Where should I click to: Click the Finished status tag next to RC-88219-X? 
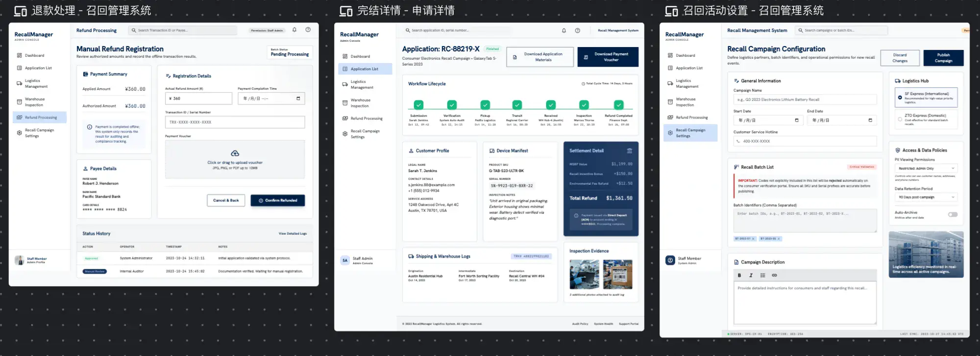pyautogui.click(x=492, y=49)
